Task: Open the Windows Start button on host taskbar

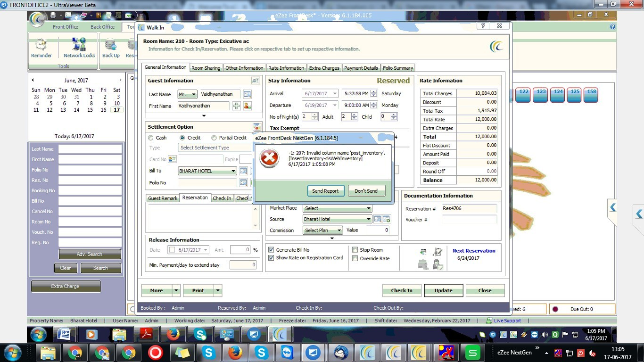Action: pyautogui.click(x=12, y=353)
